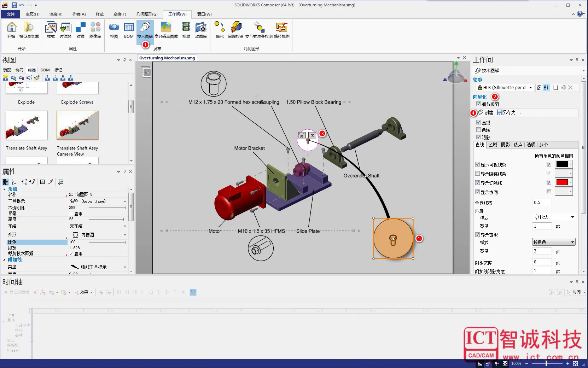Viewport: 588px width, 368px height.
Task: Open the 类型 弧线工具提示 dropdown
Action: [125, 267]
